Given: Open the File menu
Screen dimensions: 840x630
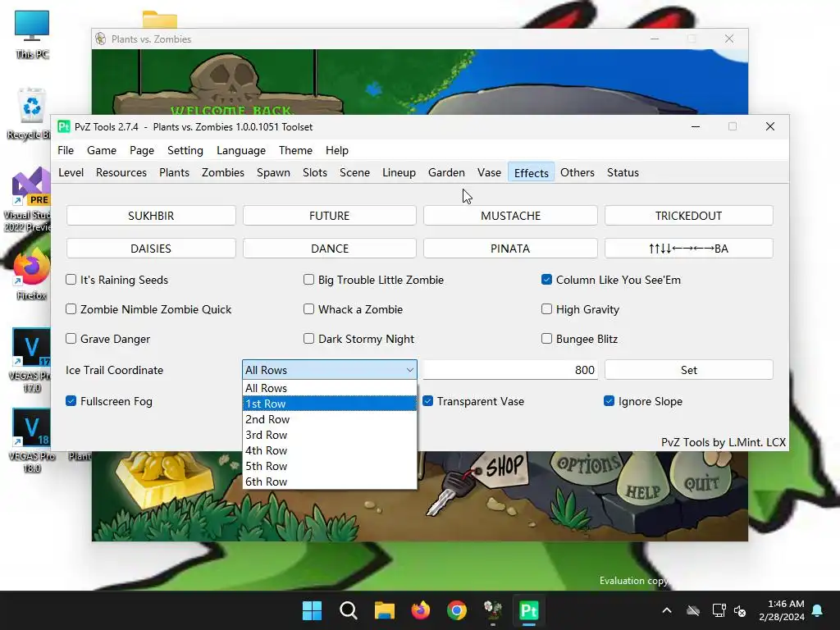Looking at the screenshot, I should coord(66,150).
